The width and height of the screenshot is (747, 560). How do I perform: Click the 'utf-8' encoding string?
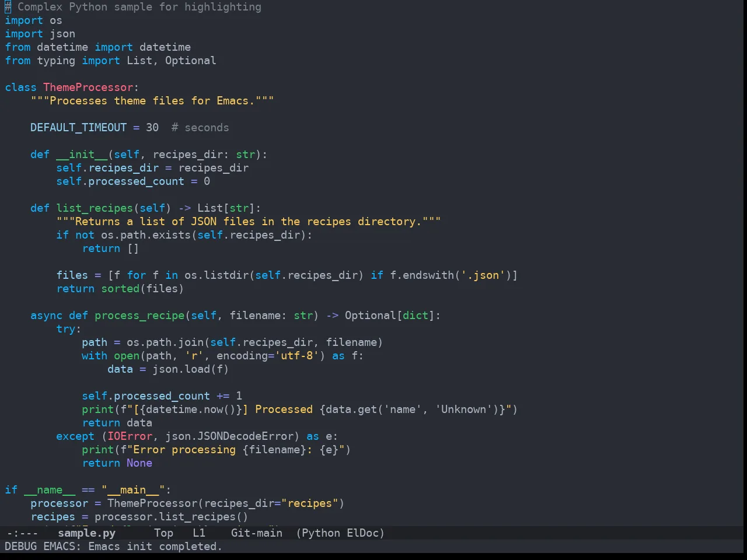coord(296,356)
